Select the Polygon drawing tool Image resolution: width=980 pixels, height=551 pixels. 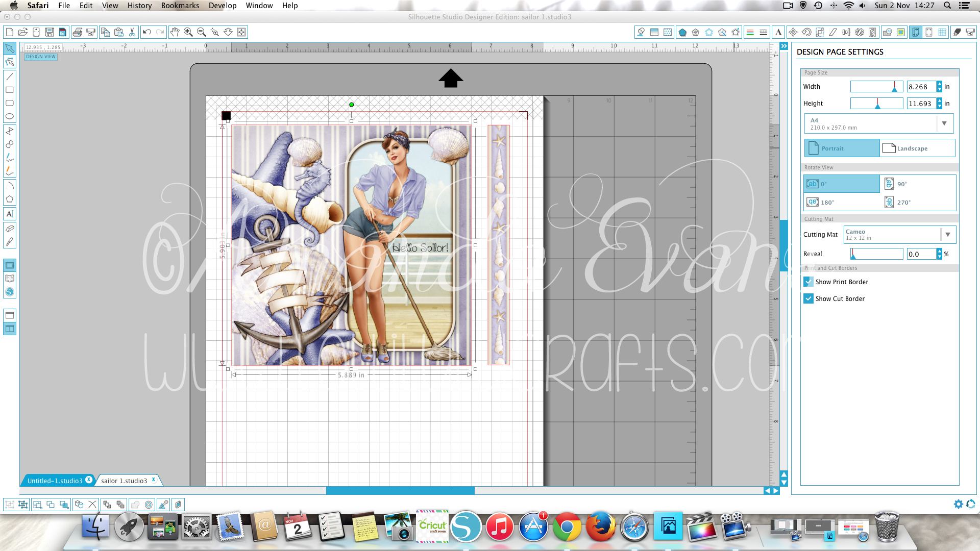10,199
